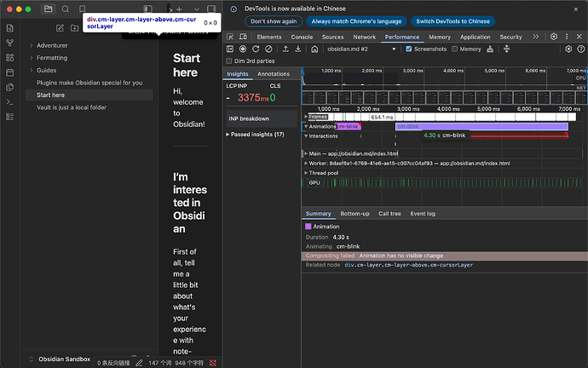Enable the Memory checkbox

pyautogui.click(x=454, y=49)
